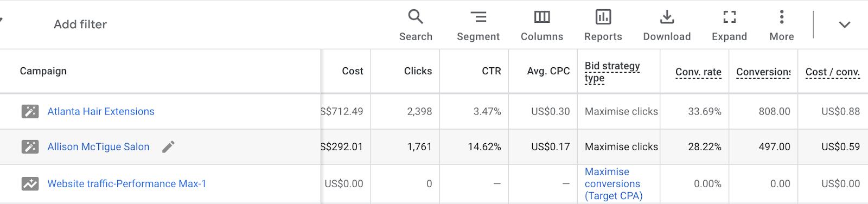Sort by the Conv. rate column header

coord(698,72)
